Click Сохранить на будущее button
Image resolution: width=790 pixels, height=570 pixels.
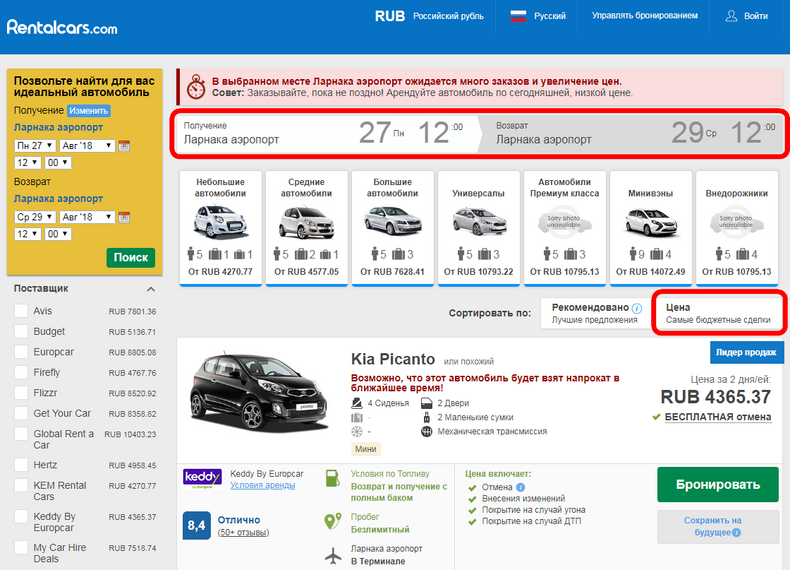(717, 527)
